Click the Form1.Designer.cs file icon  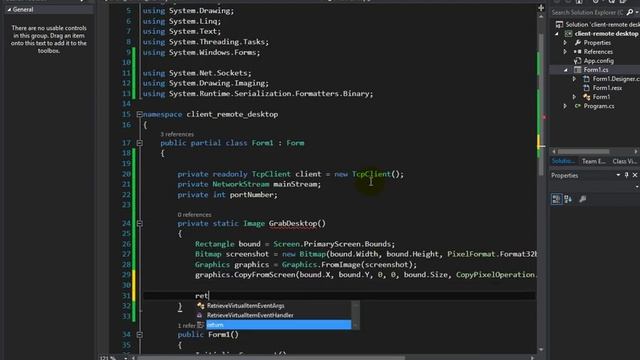(x=586, y=79)
